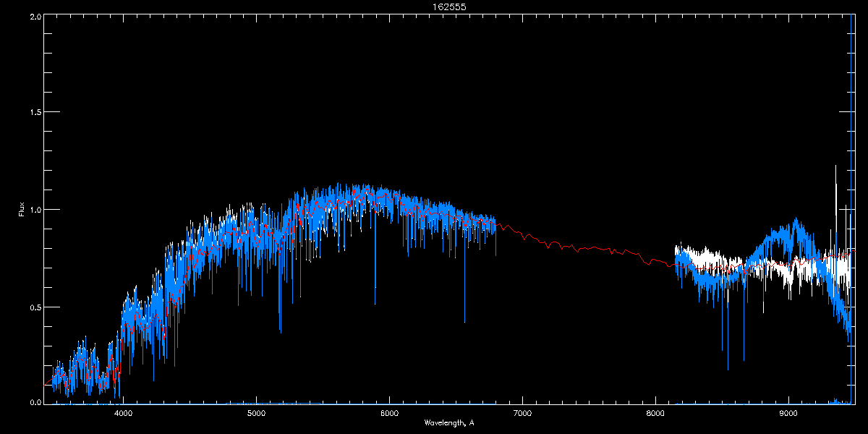This screenshot has width=868, height=434.
Task: Click the 9000 x-axis tick label
Action: [788, 413]
